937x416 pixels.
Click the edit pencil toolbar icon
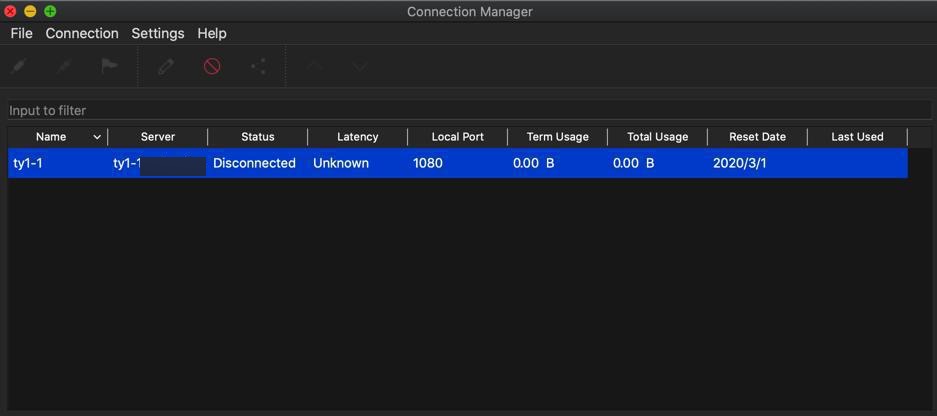[x=166, y=66]
